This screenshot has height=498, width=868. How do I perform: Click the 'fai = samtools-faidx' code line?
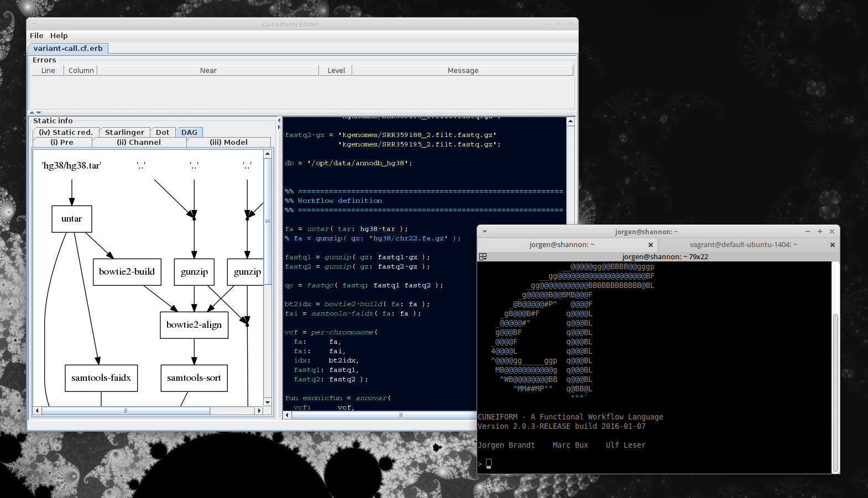tap(353, 313)
